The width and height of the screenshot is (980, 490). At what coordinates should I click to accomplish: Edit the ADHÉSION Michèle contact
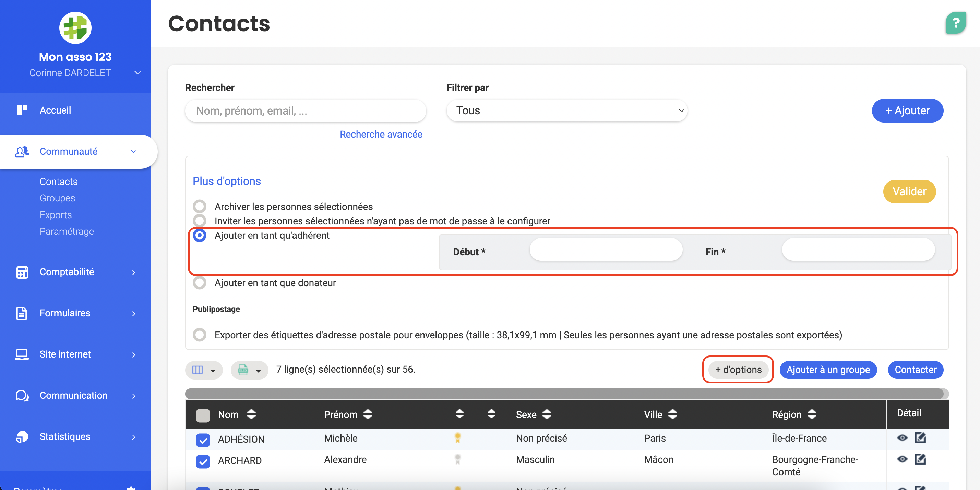[x=920, y=437]
